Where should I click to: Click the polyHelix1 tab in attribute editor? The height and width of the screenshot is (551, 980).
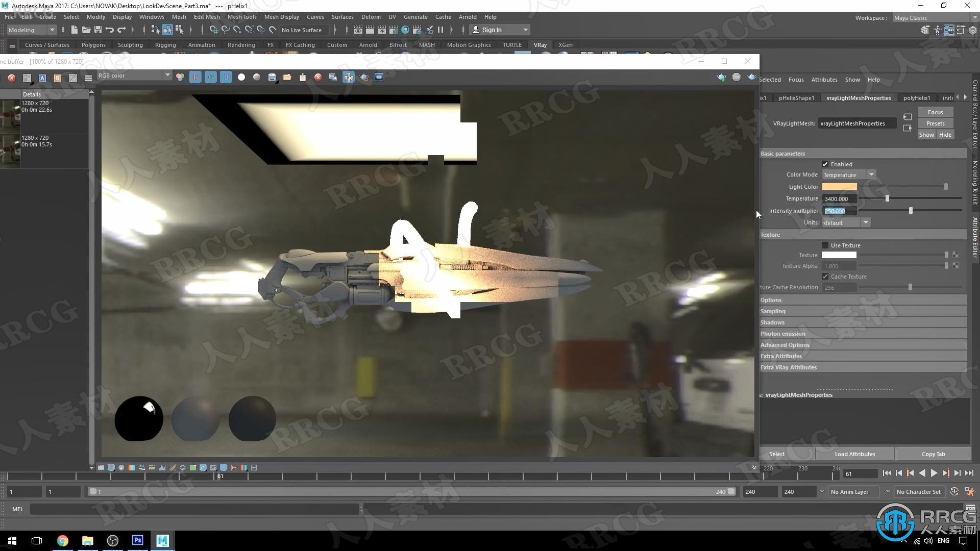point(917,97)
